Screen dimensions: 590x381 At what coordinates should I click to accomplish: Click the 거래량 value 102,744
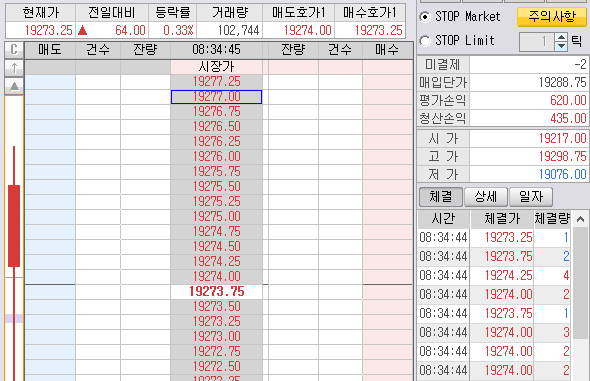tap(239, 30)
